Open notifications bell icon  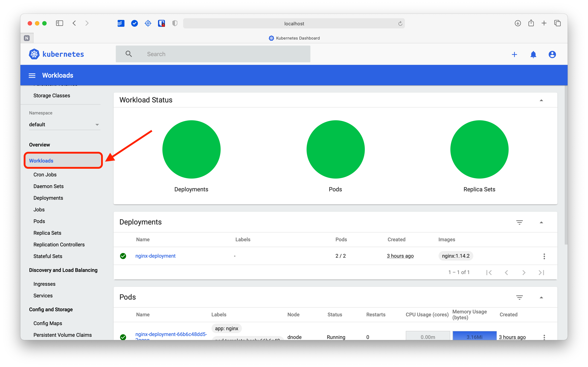point(533,54)
